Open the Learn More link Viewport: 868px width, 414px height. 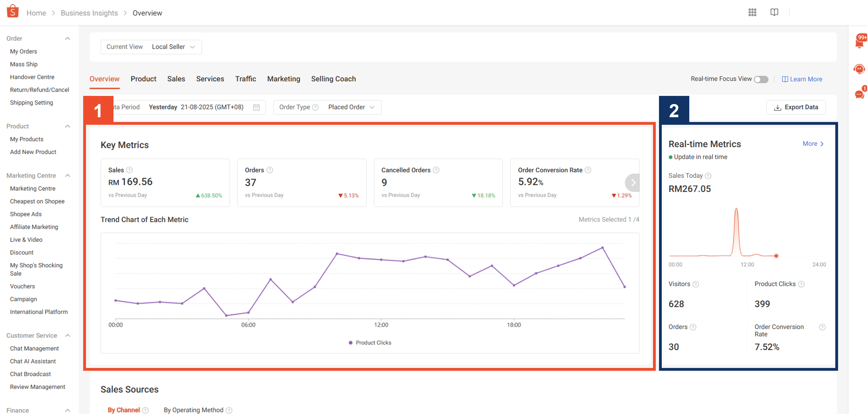click(802, 79)
